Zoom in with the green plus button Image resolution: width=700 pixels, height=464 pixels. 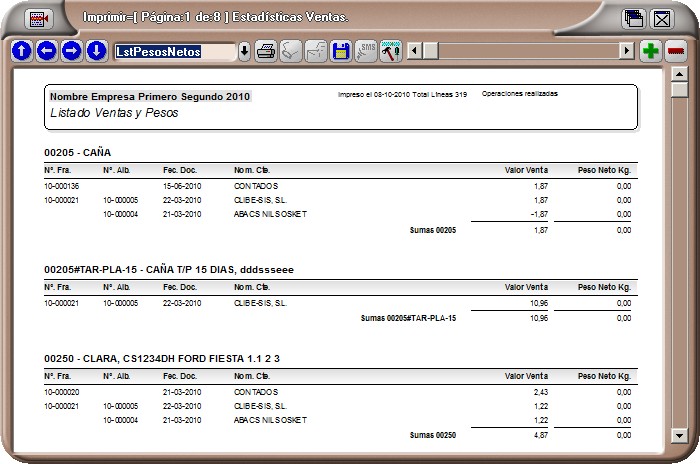pos(651,51)
